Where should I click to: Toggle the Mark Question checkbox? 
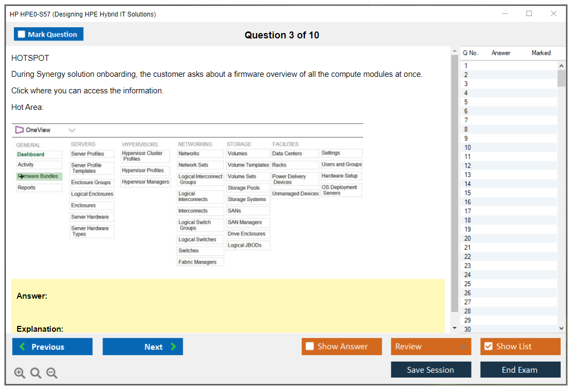(21, 34)
